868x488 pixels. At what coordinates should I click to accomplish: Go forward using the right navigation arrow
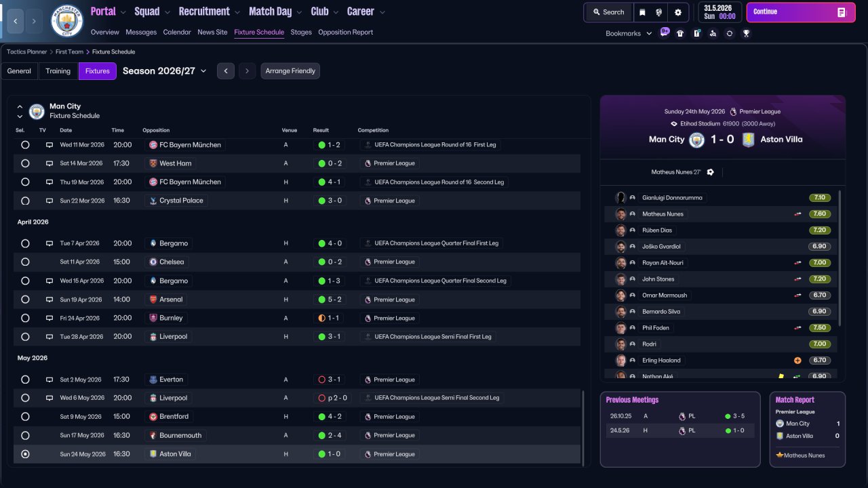pyautogui.click(x=35, y=21)
